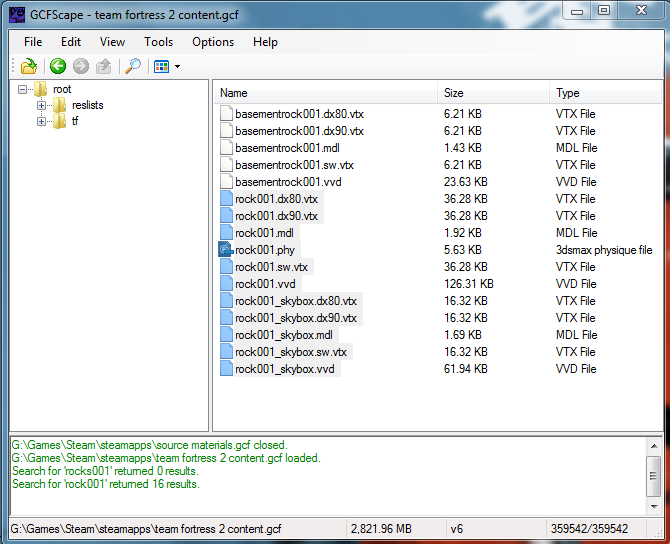Go back with the green arrow button
670x544 pixels.
point(58,66)
